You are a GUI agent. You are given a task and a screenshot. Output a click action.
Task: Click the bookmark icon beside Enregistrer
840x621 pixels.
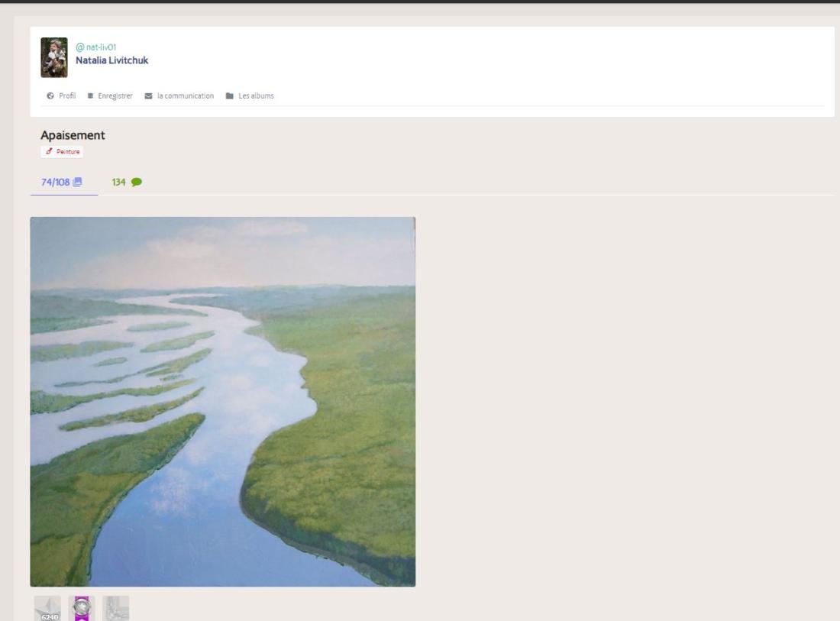coord(91,96)
